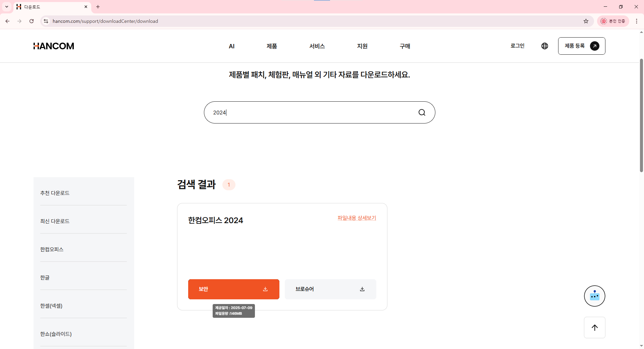644x349 pixels.
Task: Click the download icon on 보안 button
Action: (x=265, y=289)
